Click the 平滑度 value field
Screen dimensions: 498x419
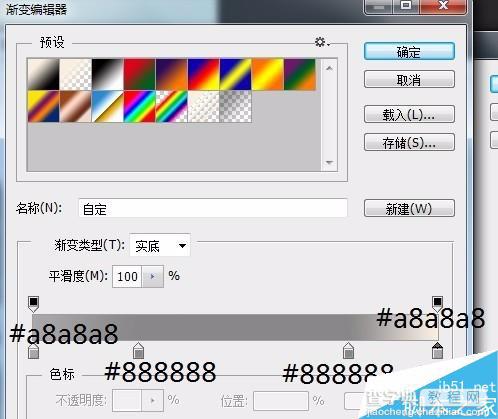coord(127,276)
